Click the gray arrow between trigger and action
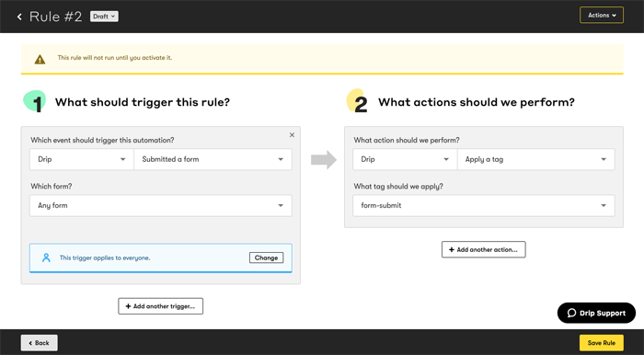 click(x=324, y=159)
